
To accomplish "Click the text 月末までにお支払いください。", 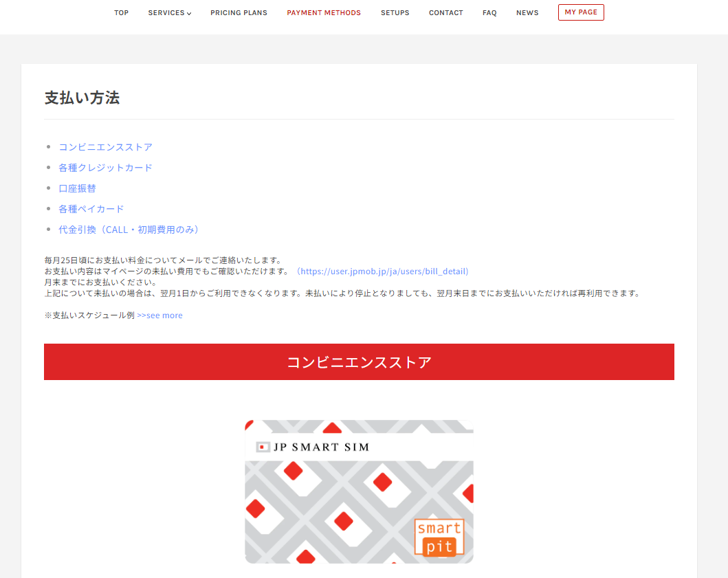I will pyautogui.click(x=102, y=282).
